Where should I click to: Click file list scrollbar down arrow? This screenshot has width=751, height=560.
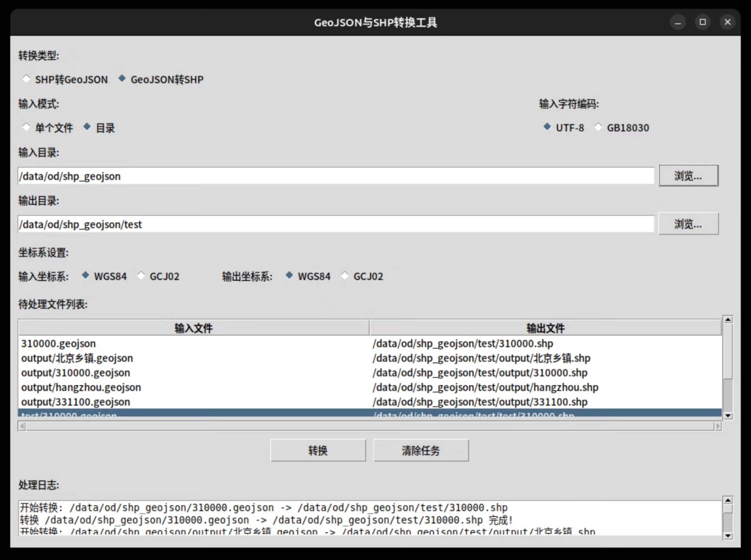pos(728,415)
